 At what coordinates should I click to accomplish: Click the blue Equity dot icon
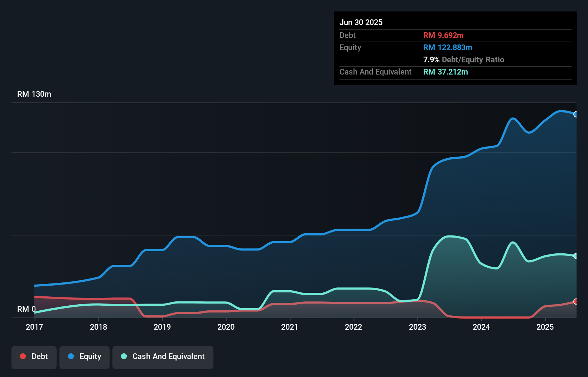click(71, 356)
